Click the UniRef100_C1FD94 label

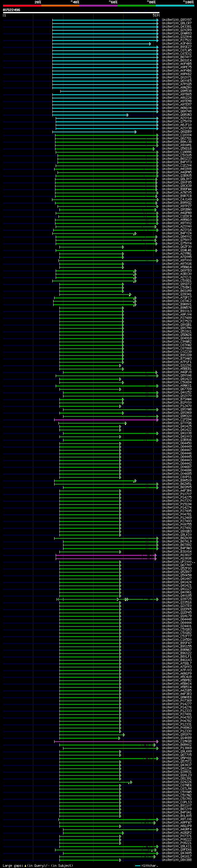point(176,420)
